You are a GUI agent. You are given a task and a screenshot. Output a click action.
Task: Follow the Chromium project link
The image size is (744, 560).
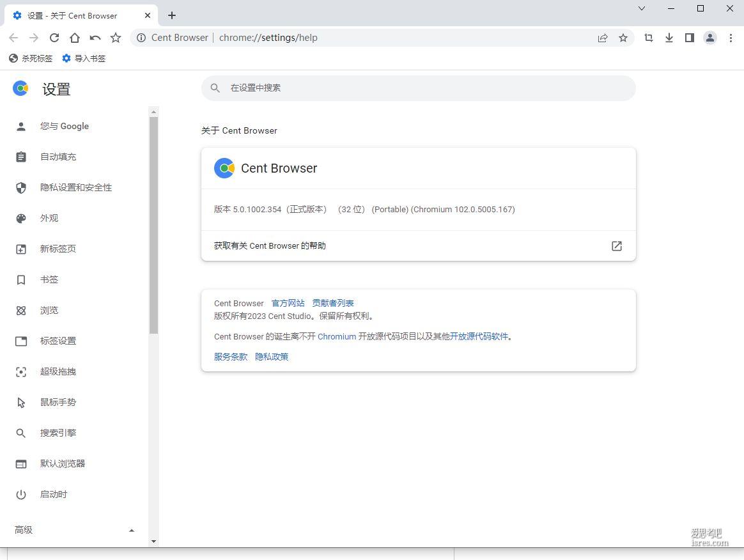click(337, 336)
